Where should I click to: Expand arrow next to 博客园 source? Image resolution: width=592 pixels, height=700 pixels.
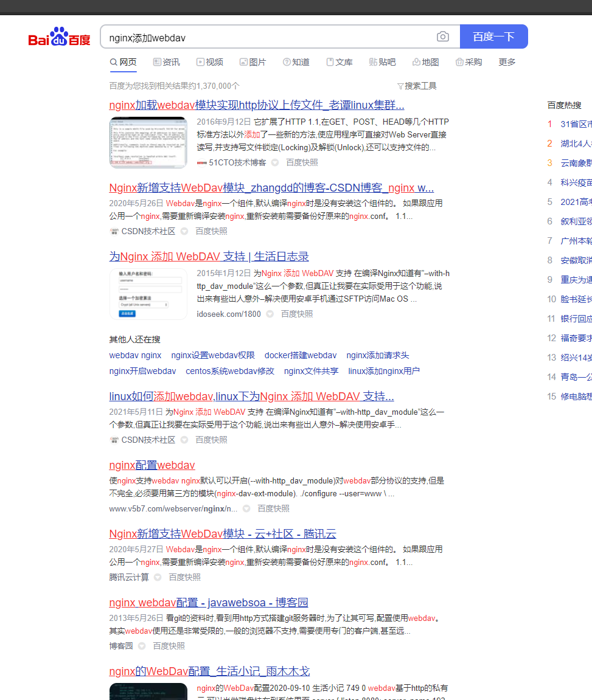[142, 646]
